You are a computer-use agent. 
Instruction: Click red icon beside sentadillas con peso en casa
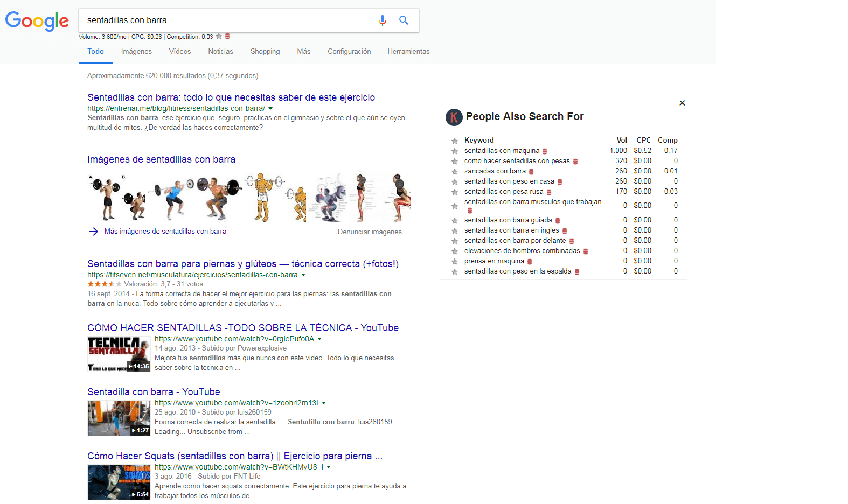click(560, 182)
